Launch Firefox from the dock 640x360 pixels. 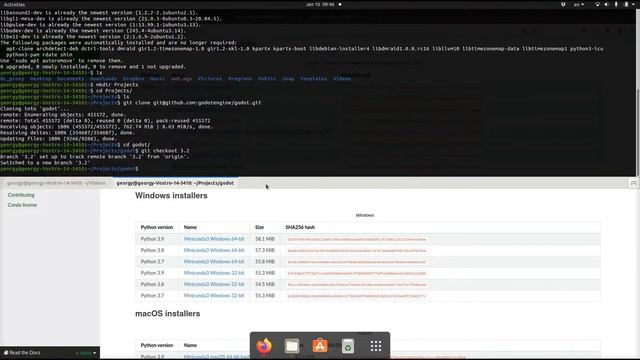(264, 346)
